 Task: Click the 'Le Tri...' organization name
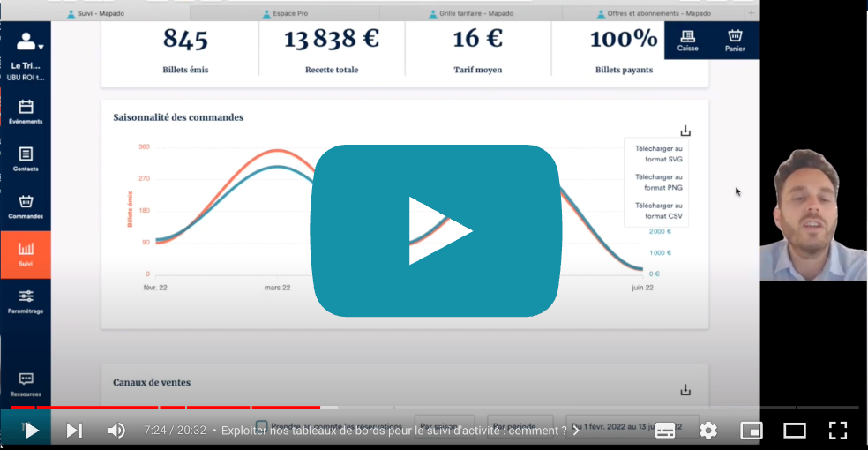(x=26, y=65)
